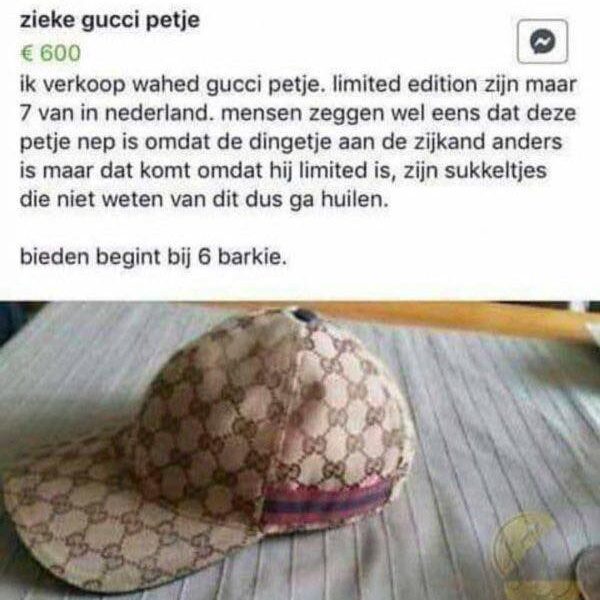Click 'ik verkoop wahed gucci petje' sentence

point(170,85)
